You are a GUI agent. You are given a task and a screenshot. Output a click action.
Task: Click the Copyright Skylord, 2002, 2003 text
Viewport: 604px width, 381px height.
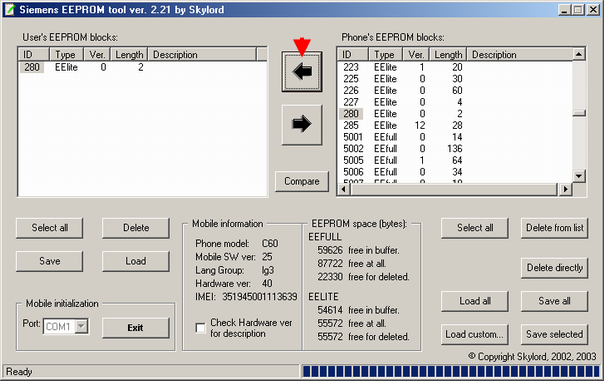tap(532, 357)
